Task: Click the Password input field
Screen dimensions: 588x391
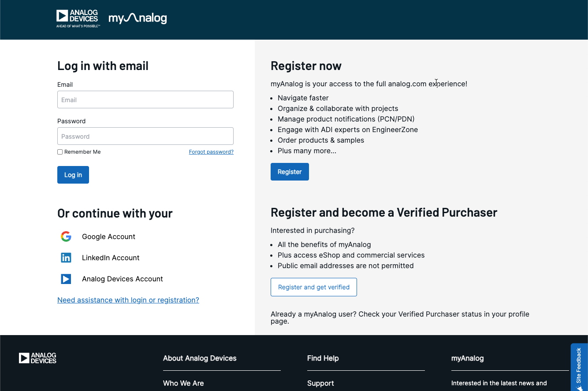Action: click(145, 136)
